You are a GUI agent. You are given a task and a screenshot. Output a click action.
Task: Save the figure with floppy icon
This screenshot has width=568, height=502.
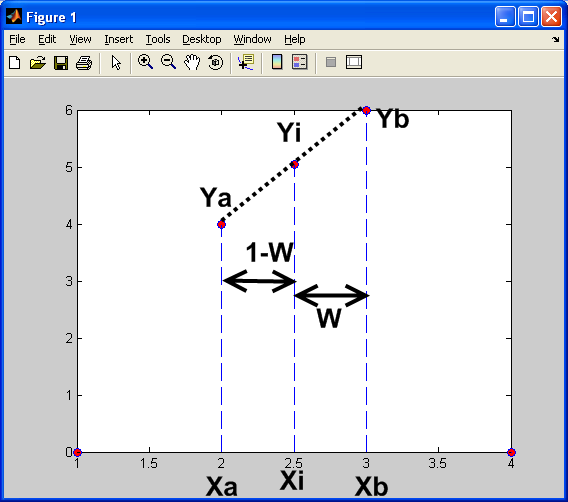click(61, 62)
